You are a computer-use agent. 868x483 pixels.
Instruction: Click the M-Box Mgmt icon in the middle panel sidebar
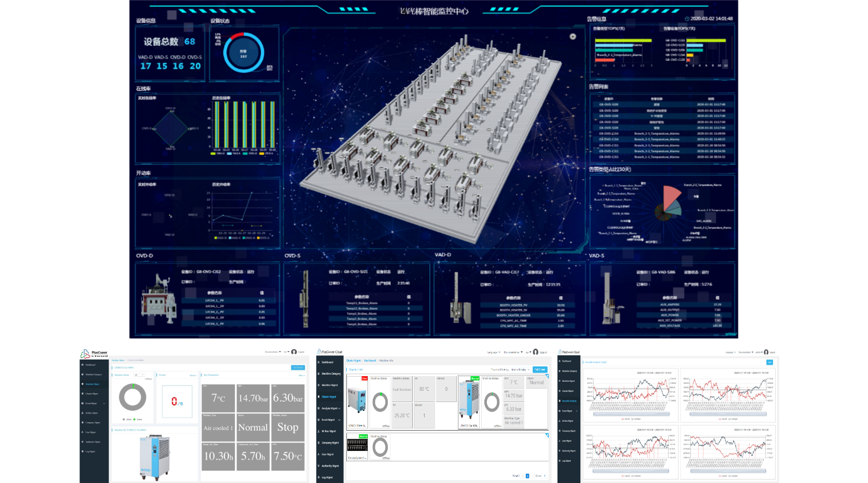[319, 431]
